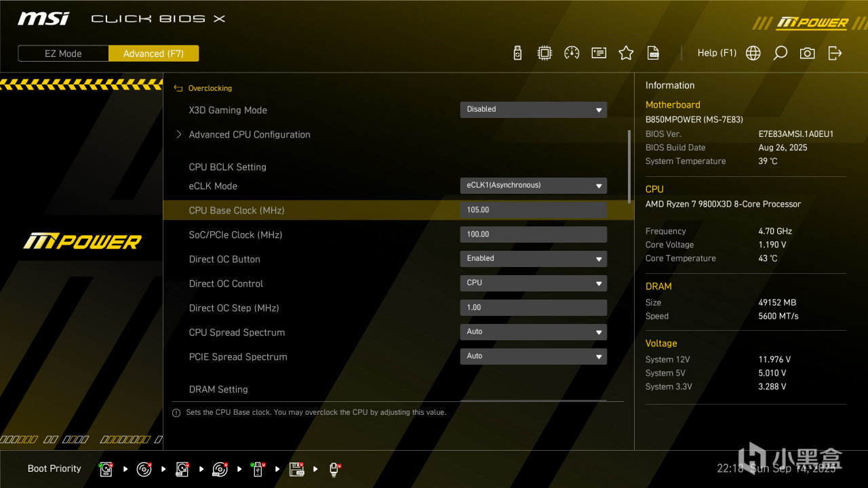Open the hardware monitor gauge icon
This screenshot has width=868, height=488.
pos(572,53)
